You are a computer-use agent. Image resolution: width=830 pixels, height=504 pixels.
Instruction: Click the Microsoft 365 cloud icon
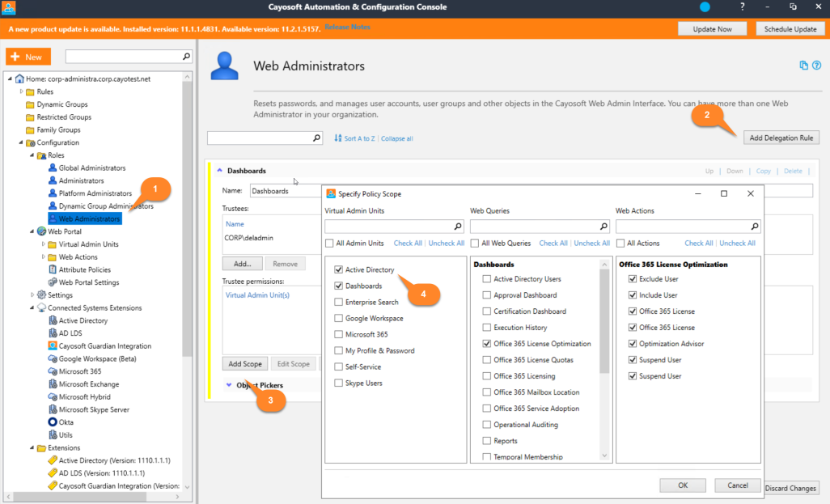tap(53, 371)
